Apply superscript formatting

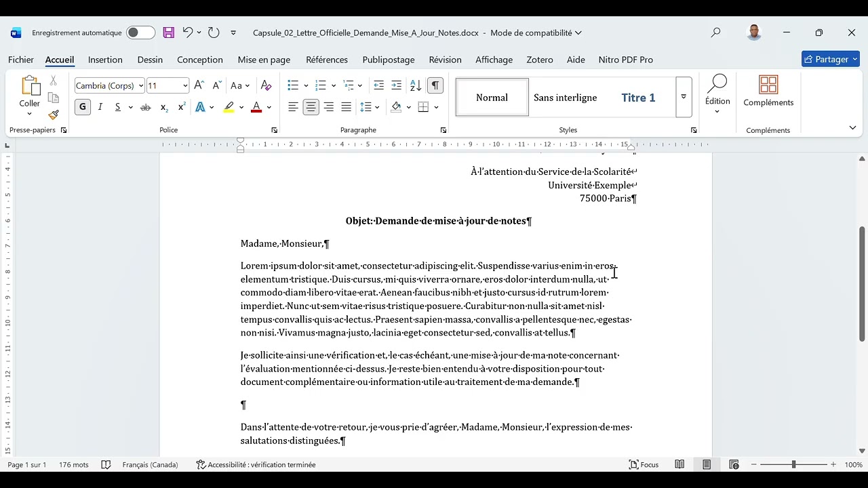point(182,107)
